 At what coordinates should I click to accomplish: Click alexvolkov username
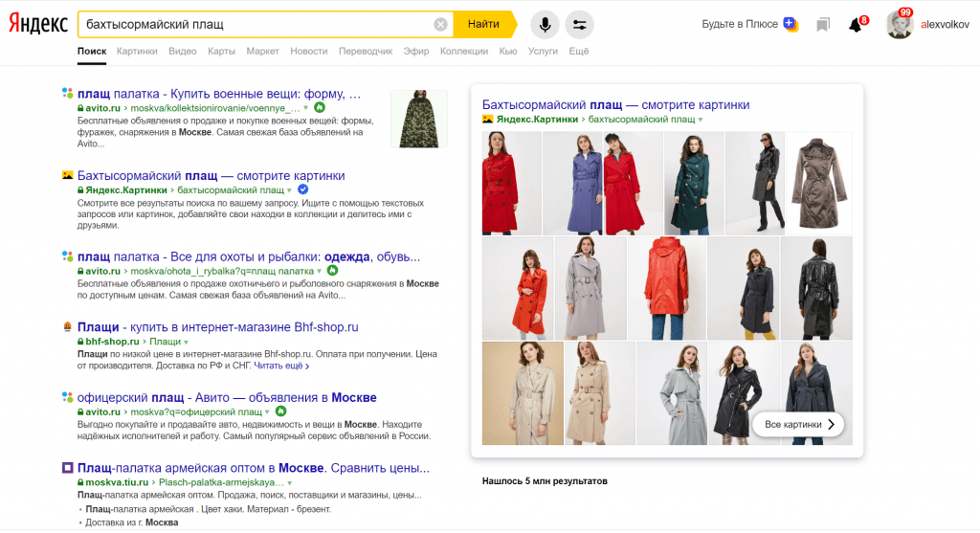[945, 24]
